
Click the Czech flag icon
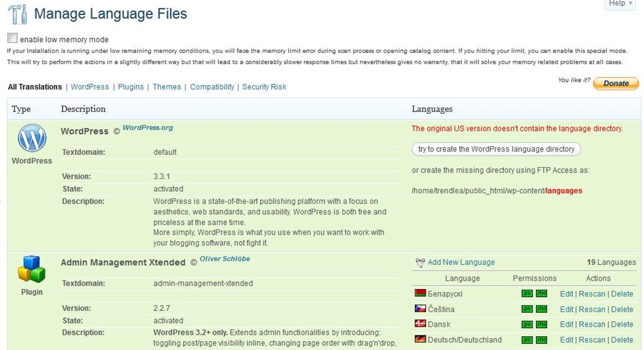tap(420, 308)
